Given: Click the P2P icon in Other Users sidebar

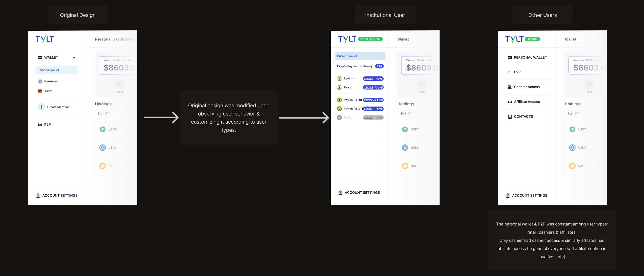Looking at the screenshot, I should click(x=510, y=72).
